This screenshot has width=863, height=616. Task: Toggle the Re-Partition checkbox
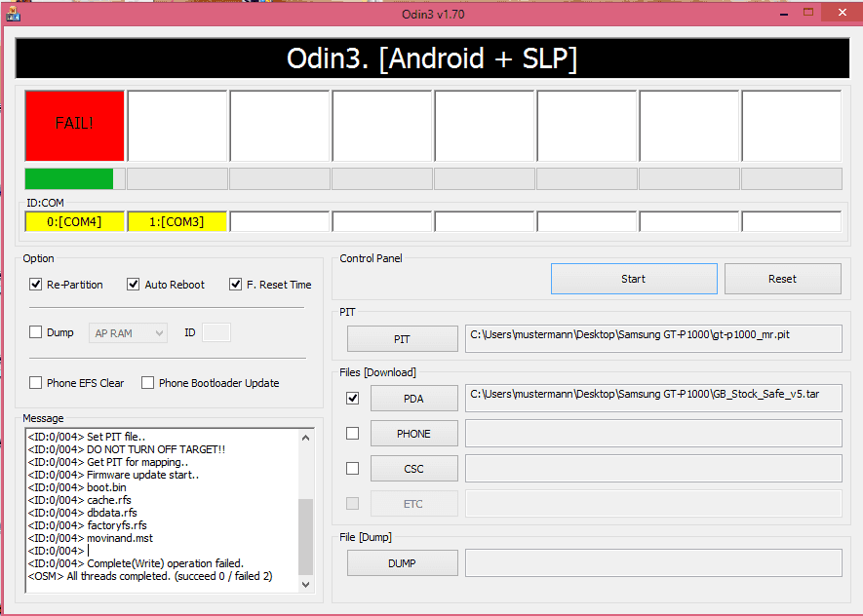35,285
